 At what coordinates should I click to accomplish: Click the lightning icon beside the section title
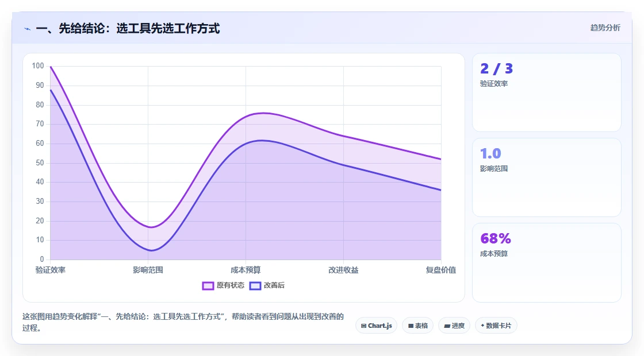point(28,29)
